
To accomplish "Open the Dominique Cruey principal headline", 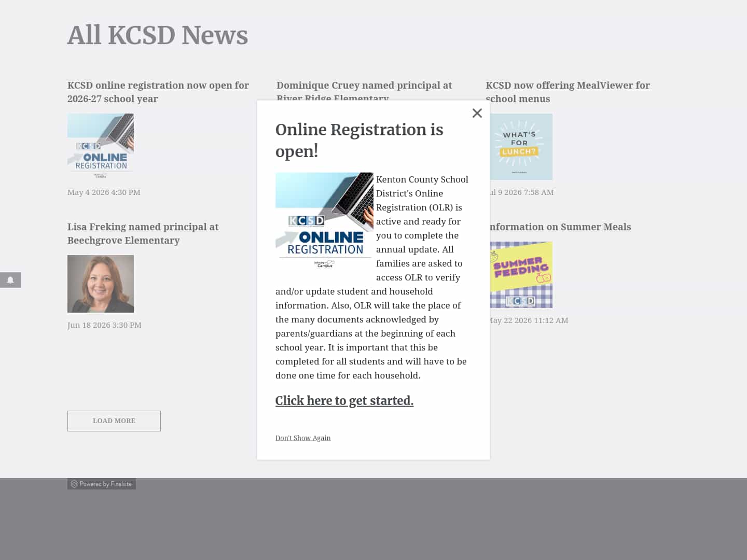I will pyautogui.click(x=364, y=90).
